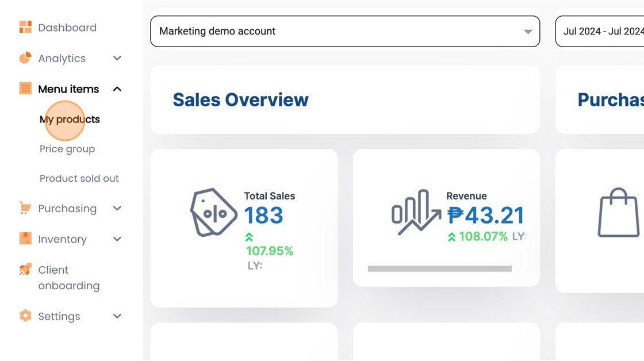Click the Revenue bar chart icon
Image resolution: width=644 pixels, height=361 pixels.
[x=416, y=212]
